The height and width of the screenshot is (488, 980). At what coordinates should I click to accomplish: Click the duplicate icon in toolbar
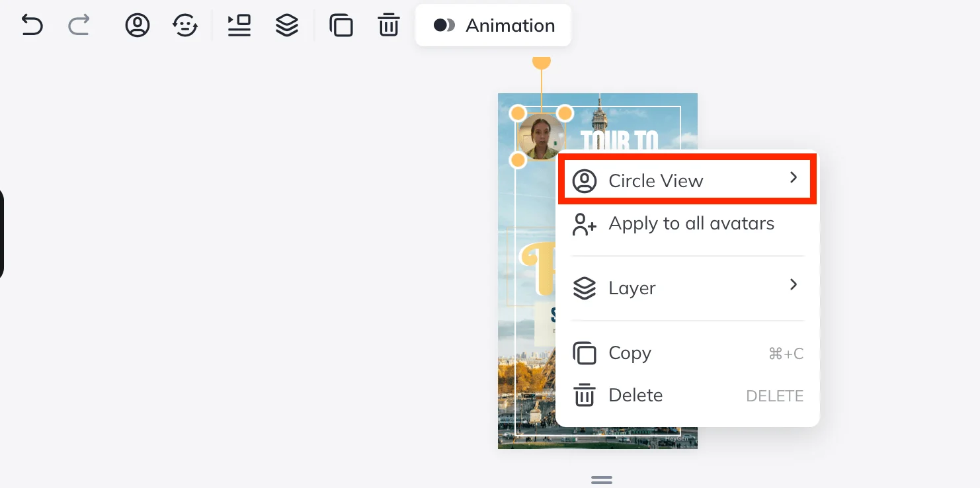click(341, 26)
